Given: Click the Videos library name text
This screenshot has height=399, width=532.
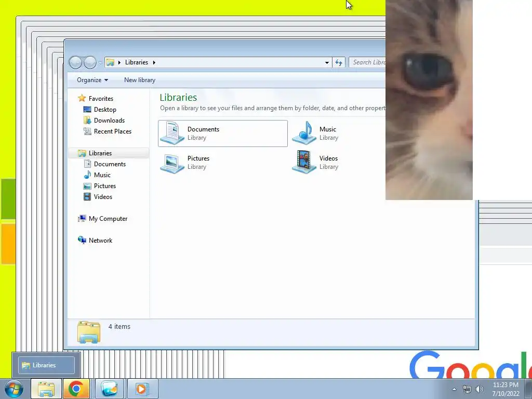Looking at the screenshot, I should click(x=328, y=158).
